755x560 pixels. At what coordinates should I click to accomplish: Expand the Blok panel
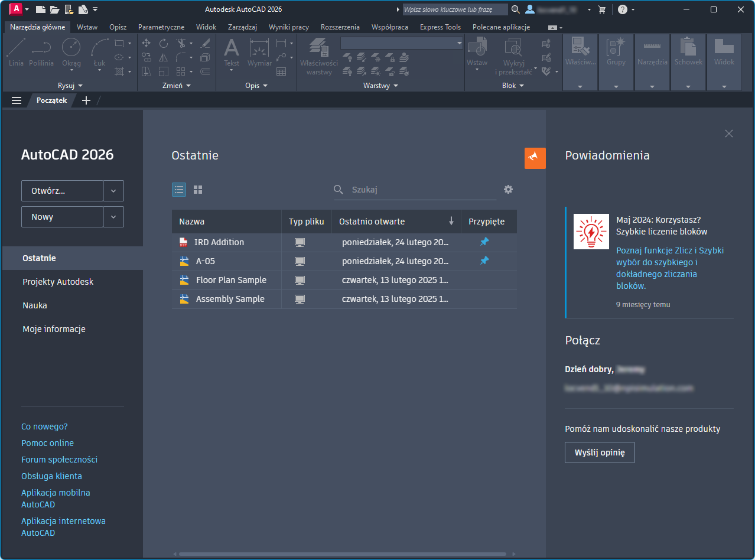click(x=513, y=86)
